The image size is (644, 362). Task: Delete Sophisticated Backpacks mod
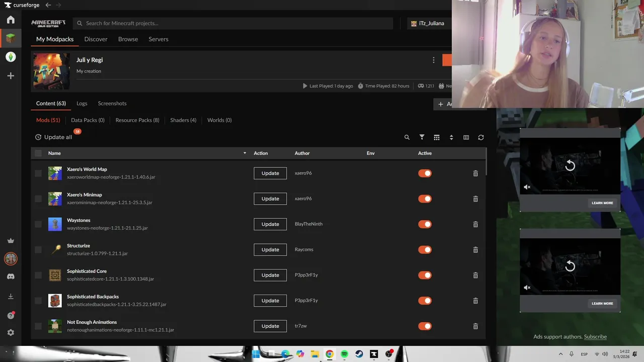click(475, 301)
